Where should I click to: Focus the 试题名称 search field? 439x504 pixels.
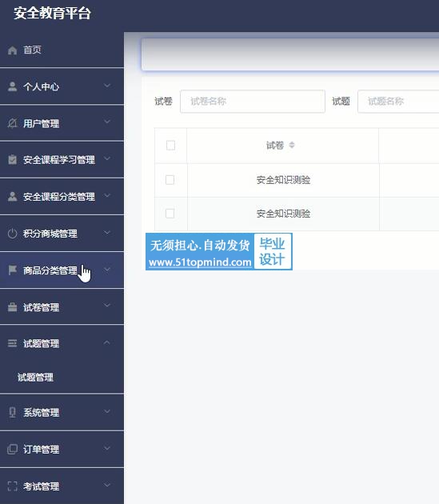click(398, 102)
